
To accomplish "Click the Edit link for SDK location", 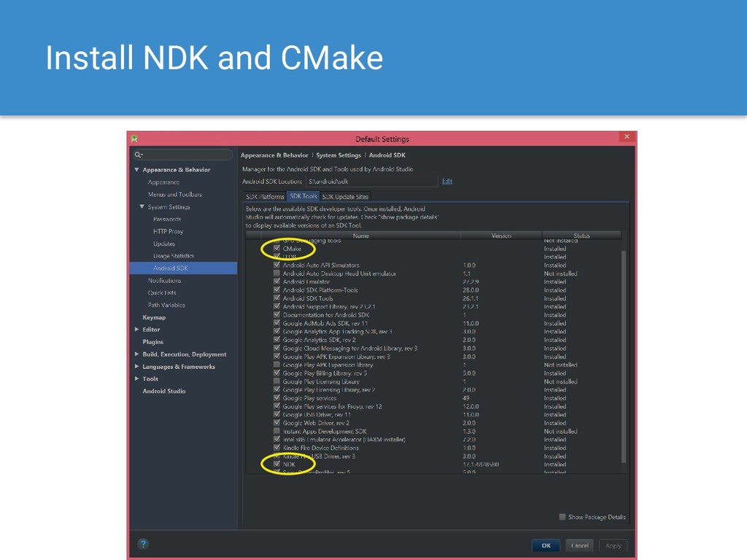I will (447, 181).
